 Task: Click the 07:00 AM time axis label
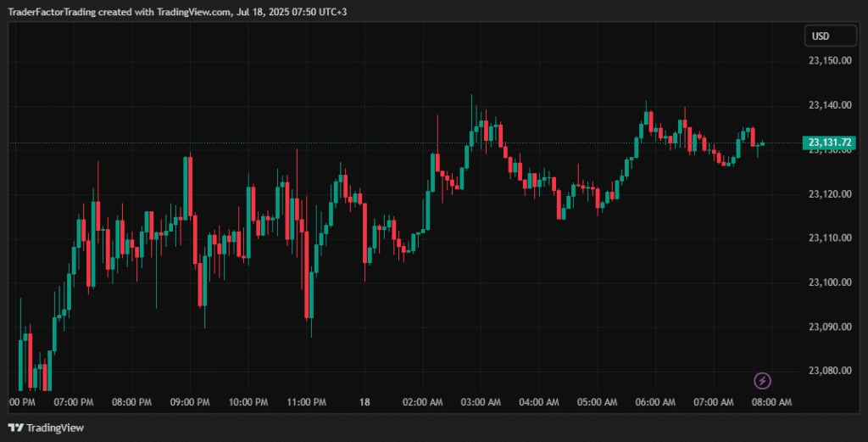point(714,402)
